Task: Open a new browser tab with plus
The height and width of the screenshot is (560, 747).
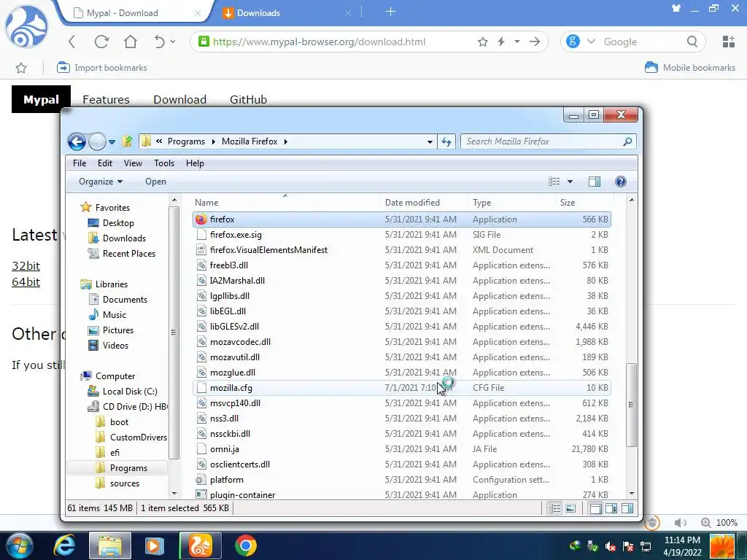Action: 390,12
